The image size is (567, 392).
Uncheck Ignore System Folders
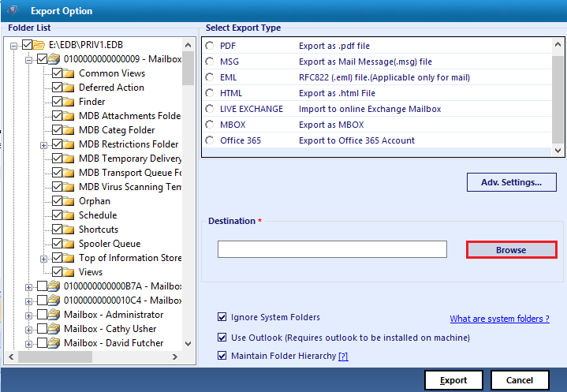coord(222,317)
